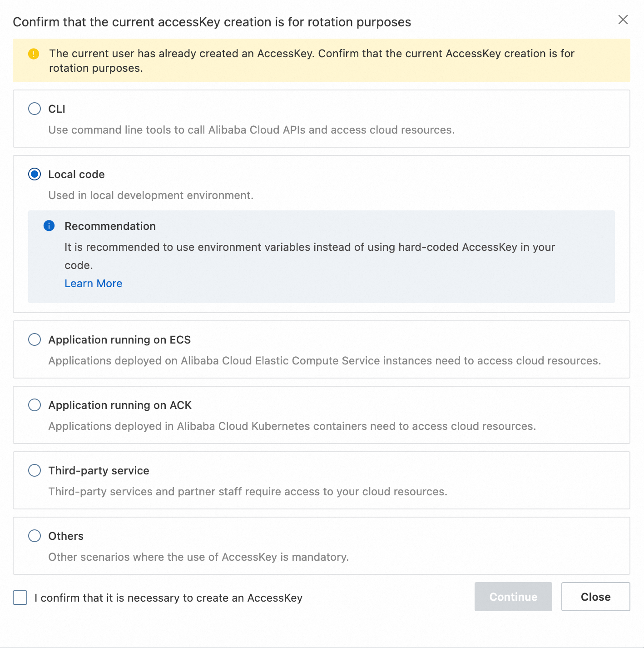Choose Application running on ACK option
Image resolution: width=644 pixels, height=648 pixels.
tap(35, 405)
